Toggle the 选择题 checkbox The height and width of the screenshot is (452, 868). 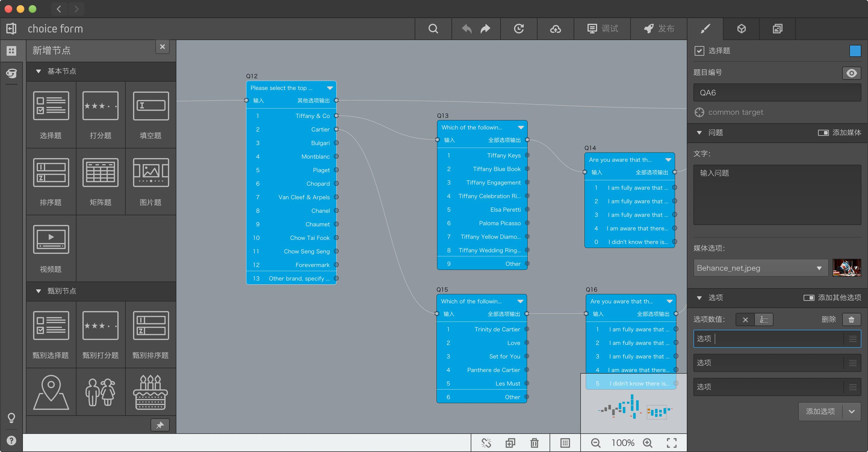699,51
